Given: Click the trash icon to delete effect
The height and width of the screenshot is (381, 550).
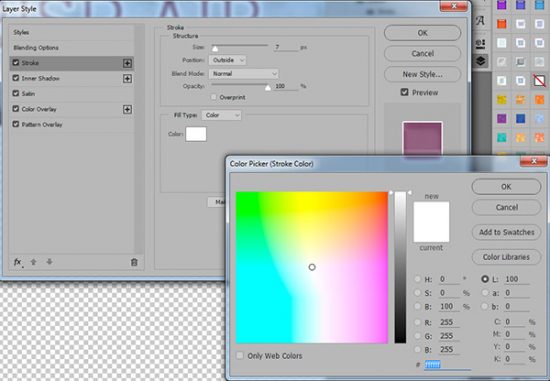Looking at the screenshot, I should (x=134, y=262).
